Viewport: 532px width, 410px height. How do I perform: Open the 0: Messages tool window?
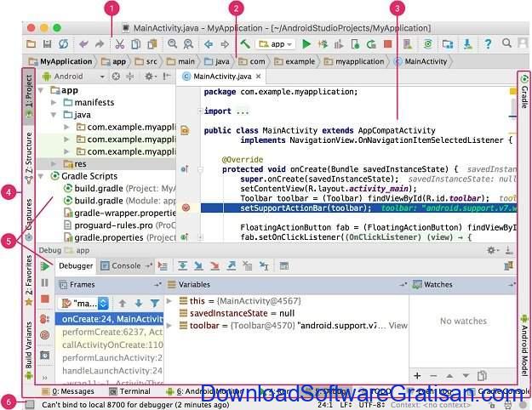[68, 391]
